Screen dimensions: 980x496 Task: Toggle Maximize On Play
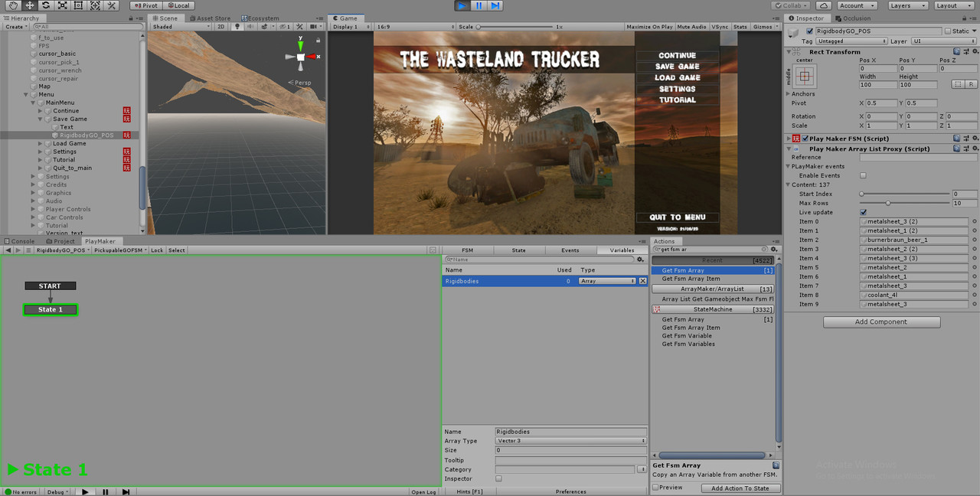tap(649, 27)
